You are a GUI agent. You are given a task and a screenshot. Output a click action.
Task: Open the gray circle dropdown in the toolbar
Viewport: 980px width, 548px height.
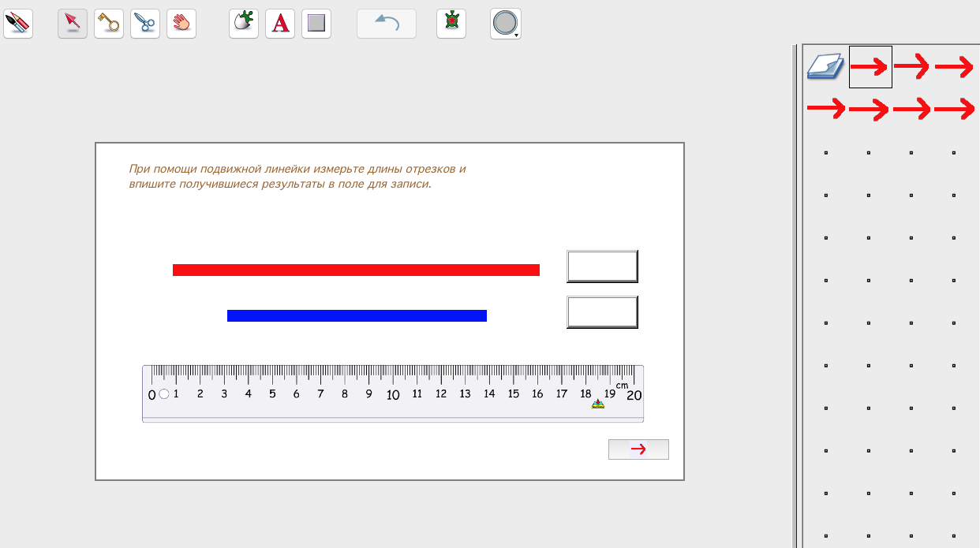point(506,24)
